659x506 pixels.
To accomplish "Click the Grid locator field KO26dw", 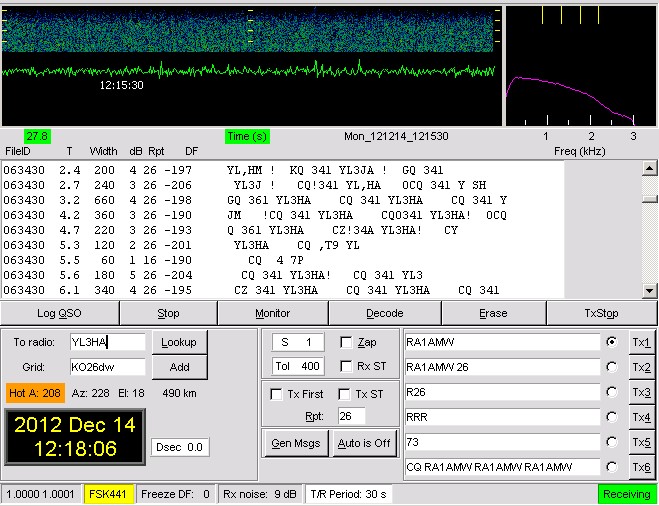I will point(108,367).
